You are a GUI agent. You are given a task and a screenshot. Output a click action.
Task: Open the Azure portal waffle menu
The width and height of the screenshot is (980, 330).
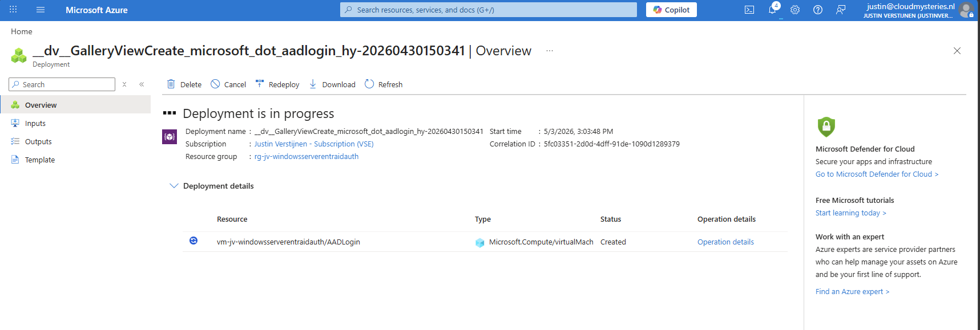pos(13,10)
